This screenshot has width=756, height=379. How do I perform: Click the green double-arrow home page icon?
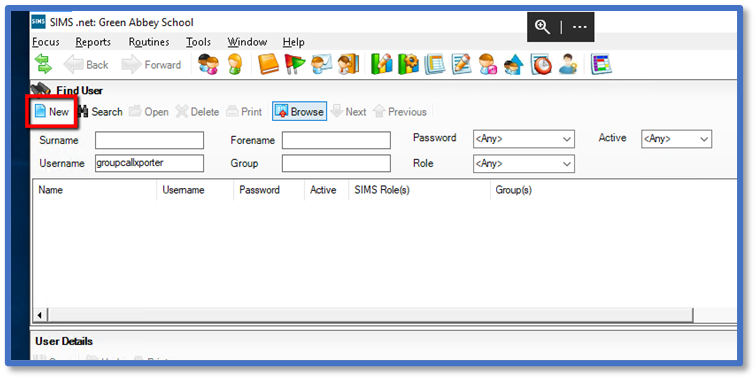coord(43,64)
